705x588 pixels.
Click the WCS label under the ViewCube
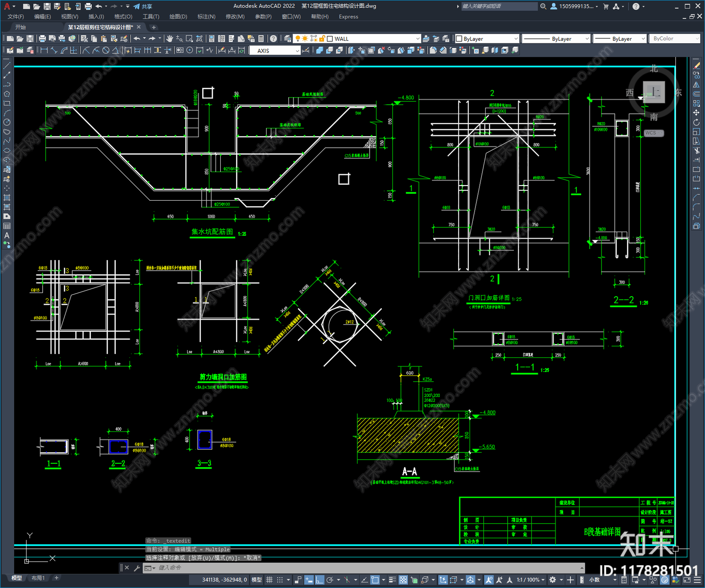(x=651, y=133)
